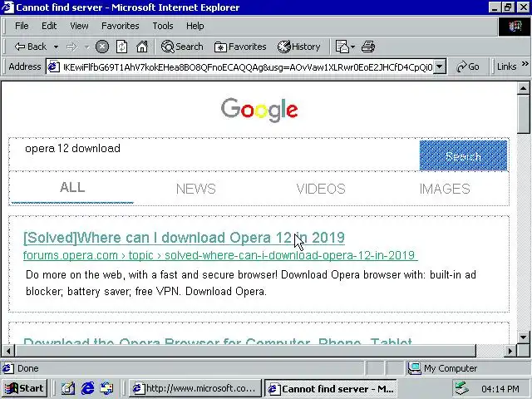Image resolution: width=532 pixels, height=399 pixels.
Task: Click the vertical scrollbar down arrow
Action: pyautogui.click(x=523, y=337)
